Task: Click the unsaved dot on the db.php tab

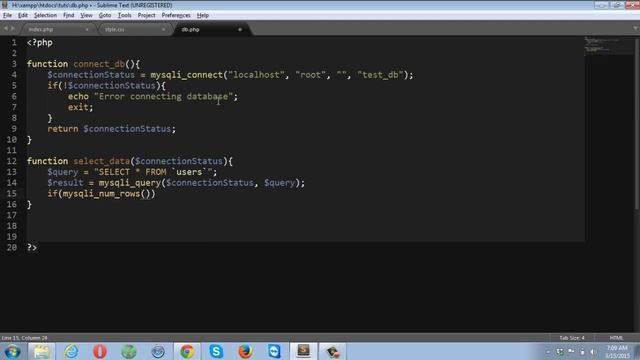Action: coord(240,29)
